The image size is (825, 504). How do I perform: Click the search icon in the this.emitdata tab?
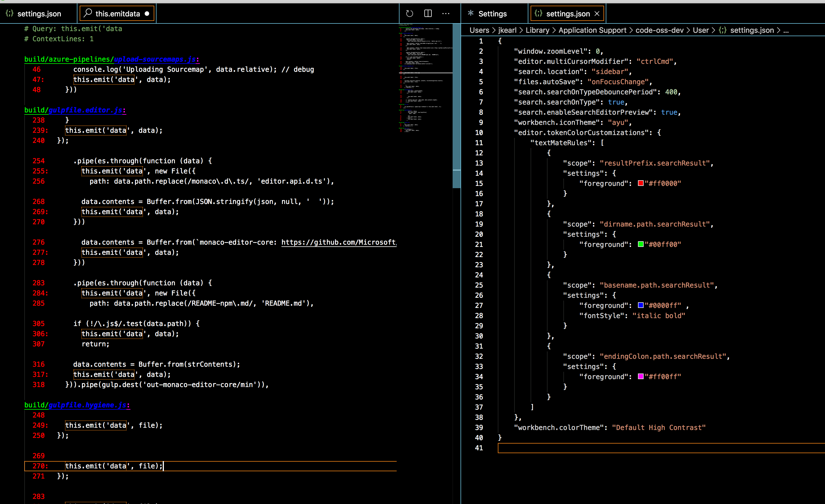click(x=87, y=13)
